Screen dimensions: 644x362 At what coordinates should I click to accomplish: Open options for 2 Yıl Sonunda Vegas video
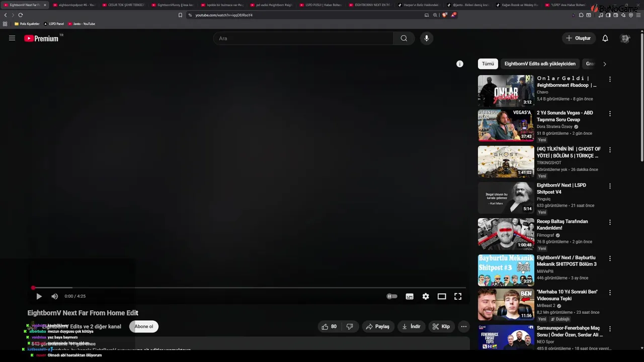(x=610, y=114)
